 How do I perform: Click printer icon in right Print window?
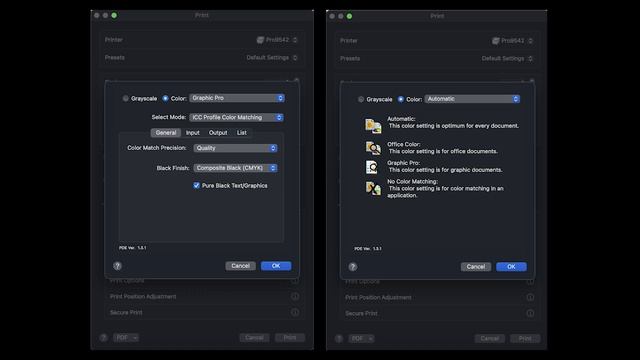point(496,40)
